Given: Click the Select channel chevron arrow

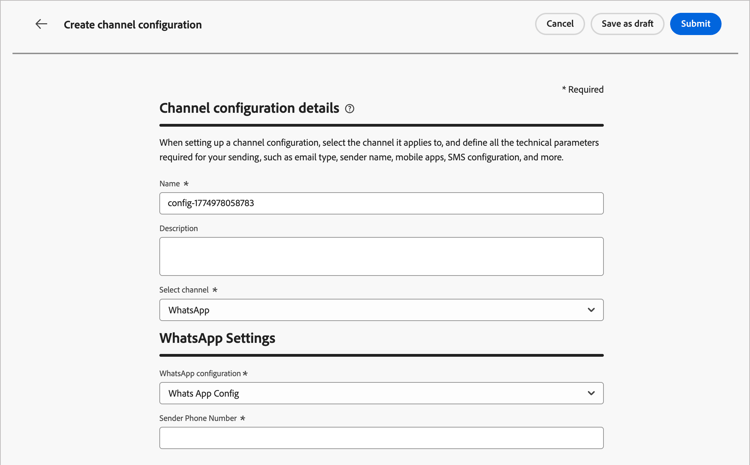Looking at the screenshot, I should [591, 310].
